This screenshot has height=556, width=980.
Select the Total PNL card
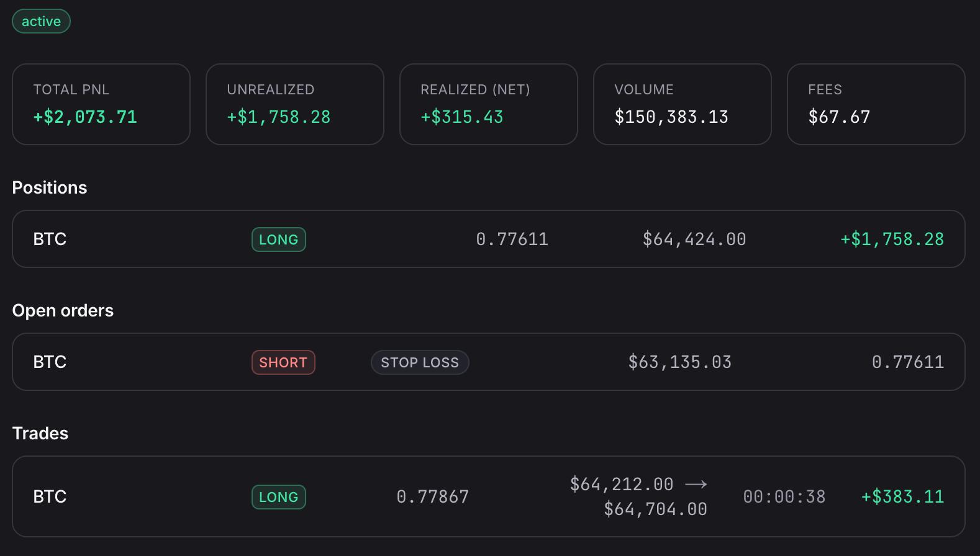click(x=101, y=104)
